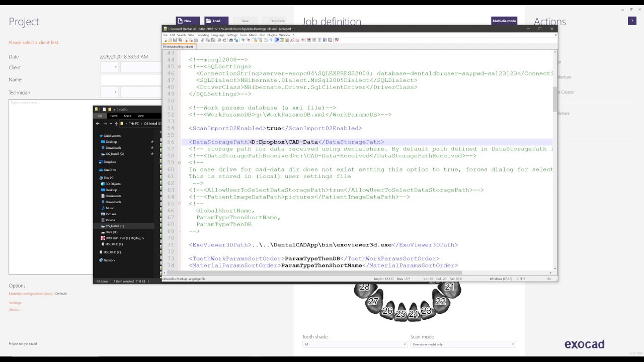Click the Save icon in Notepad++ toolbar
644x362 pixels.
pyautogui.click(x=175, y=40)
